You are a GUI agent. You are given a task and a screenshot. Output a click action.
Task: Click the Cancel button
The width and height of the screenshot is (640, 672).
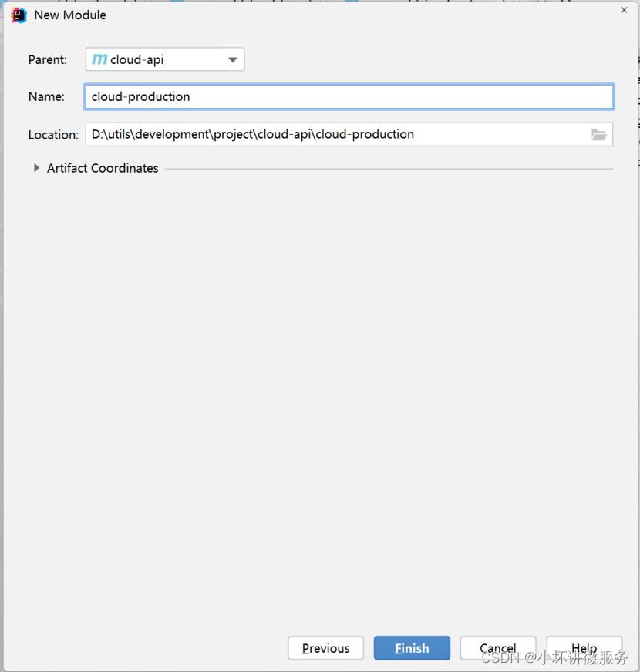[x=498, y=648]
